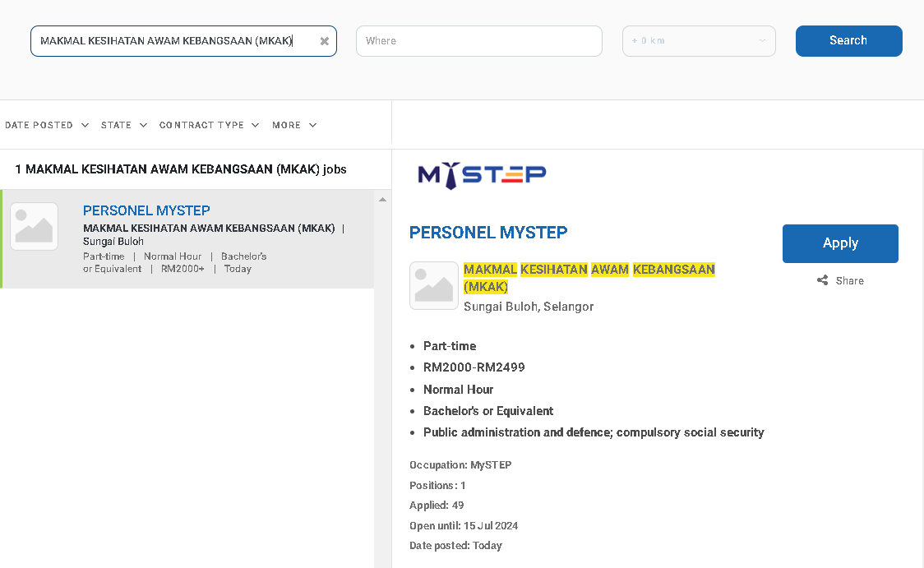Image resolution: width=924 pixels, height=568 pixels.
Task: Select the PERSONEL MYSTEP job listing
Action: coord(146,210)
